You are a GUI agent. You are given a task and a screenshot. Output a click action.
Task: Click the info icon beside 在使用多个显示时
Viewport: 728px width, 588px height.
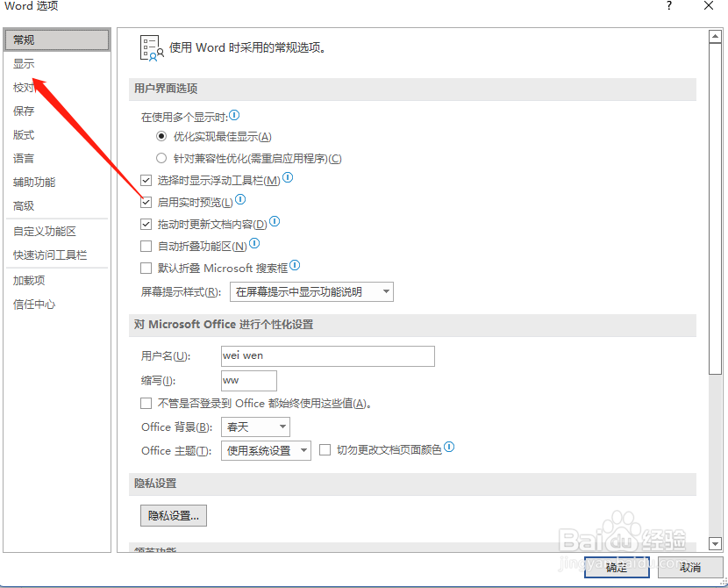(234, 115)
